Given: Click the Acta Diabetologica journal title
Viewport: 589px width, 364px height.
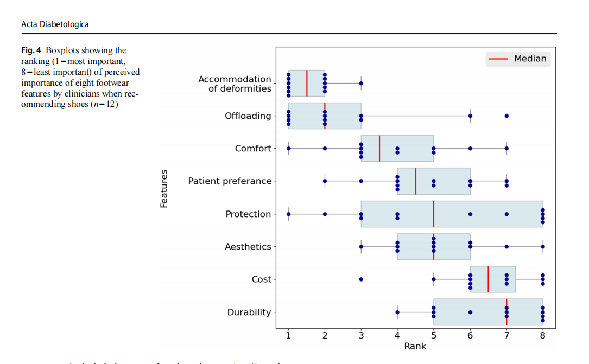Looking at the screenshot, I should 55,24.
